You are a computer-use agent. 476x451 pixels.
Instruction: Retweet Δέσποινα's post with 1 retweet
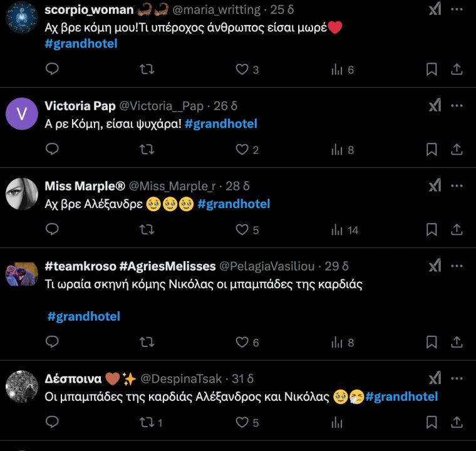click(147, 423)
